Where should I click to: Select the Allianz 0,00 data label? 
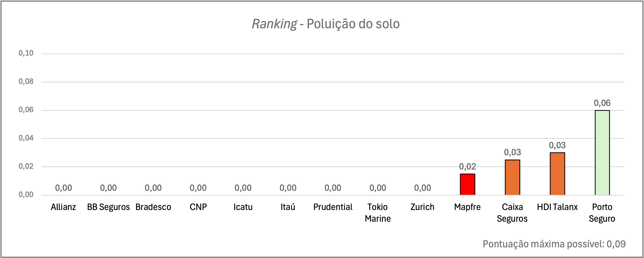click(x=63, y=188)
